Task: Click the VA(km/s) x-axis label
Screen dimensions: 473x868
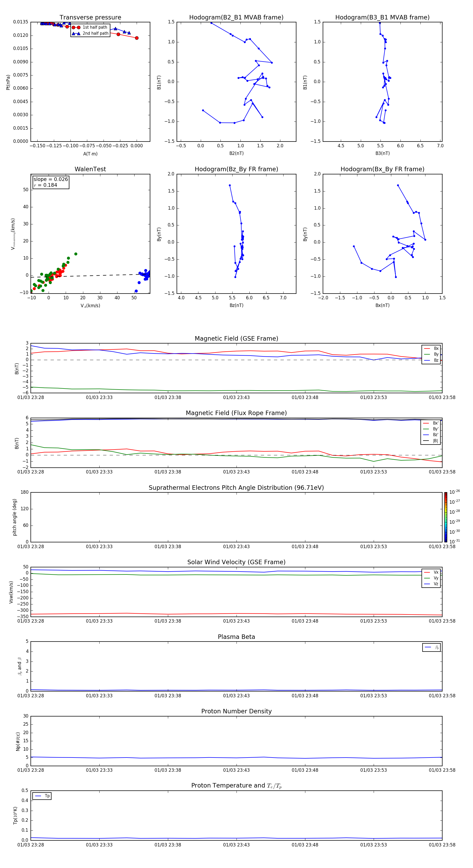Action: (90, 306)
